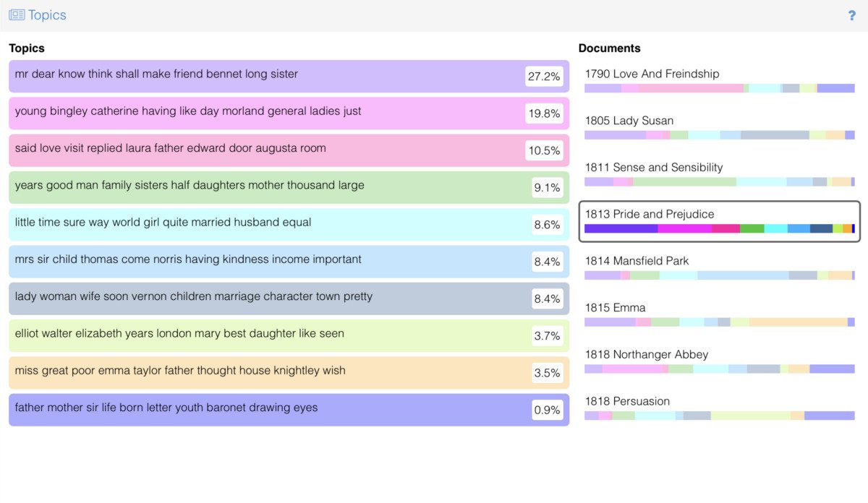868x503 pixels.
Task: Select the 1815 Emma document
Action: pos(615,308)
